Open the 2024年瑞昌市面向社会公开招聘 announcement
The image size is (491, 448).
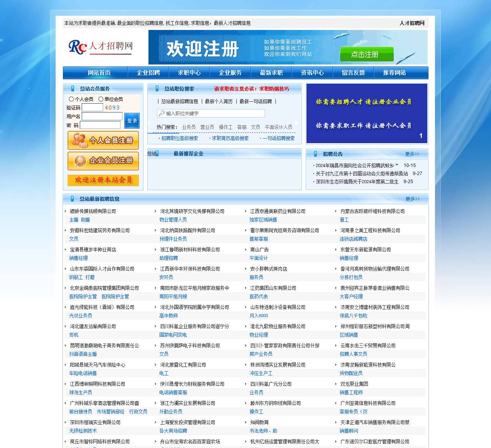tap(357, 165)
